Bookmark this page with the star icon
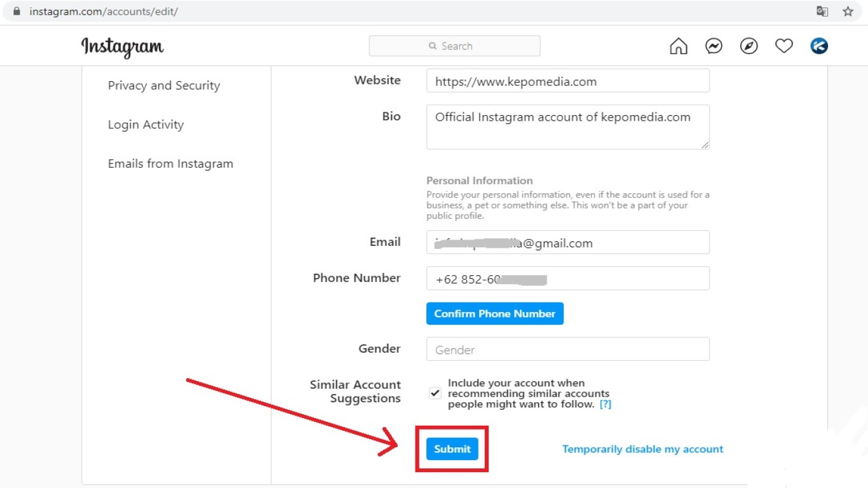The width and height of the screenshot is (868, 488). [x=848, y=11]
